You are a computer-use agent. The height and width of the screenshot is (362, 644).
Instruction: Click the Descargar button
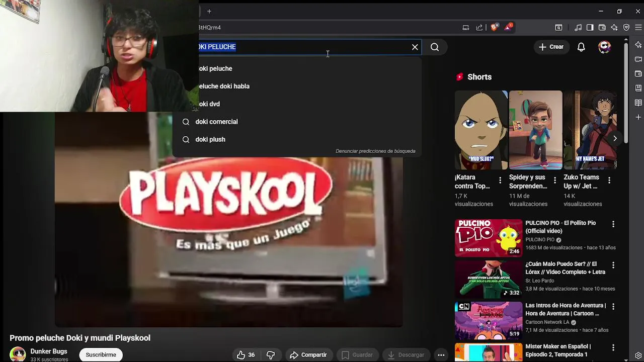pos(406,355)
